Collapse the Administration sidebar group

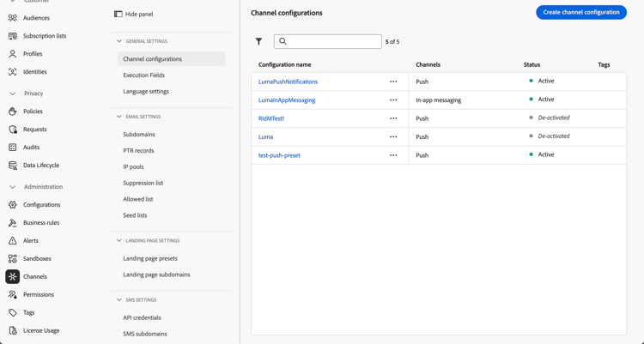[13, 187]
